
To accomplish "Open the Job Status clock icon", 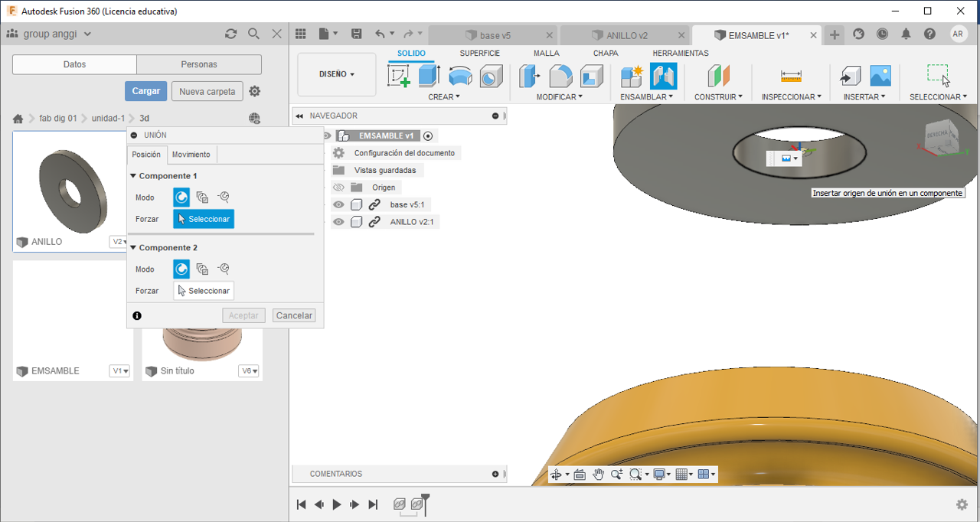I will pyautogui.click(x=883, y=34).
